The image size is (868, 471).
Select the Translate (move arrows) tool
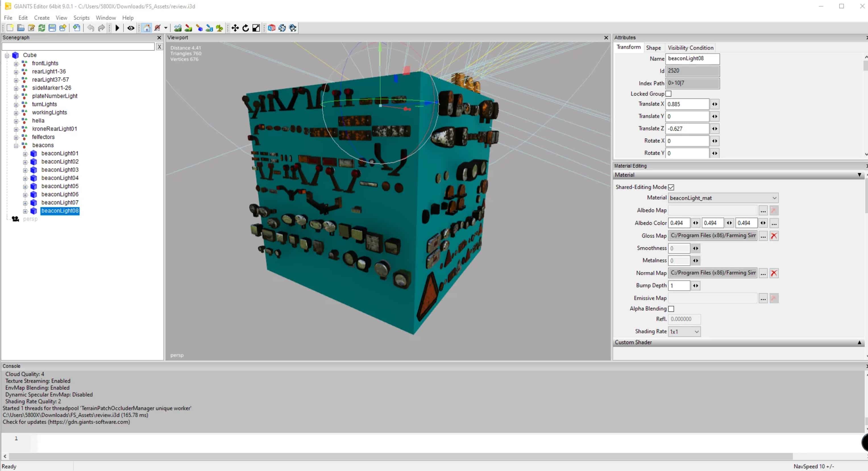(x=235, y=28)
